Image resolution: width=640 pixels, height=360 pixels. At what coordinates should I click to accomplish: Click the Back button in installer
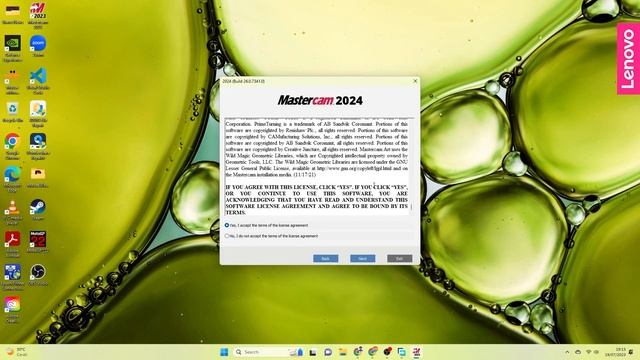click(x=326, y=258)
